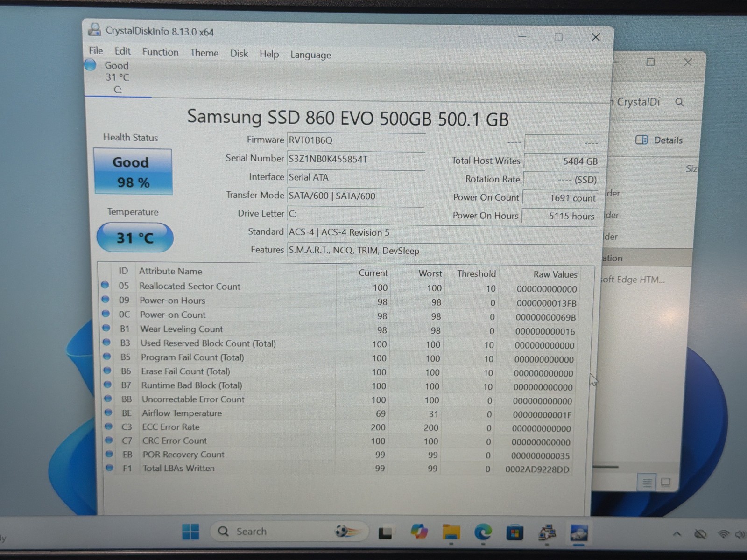Click the Good 98 % health status button
Screen dimensions: 747x560
pos(133,172)
